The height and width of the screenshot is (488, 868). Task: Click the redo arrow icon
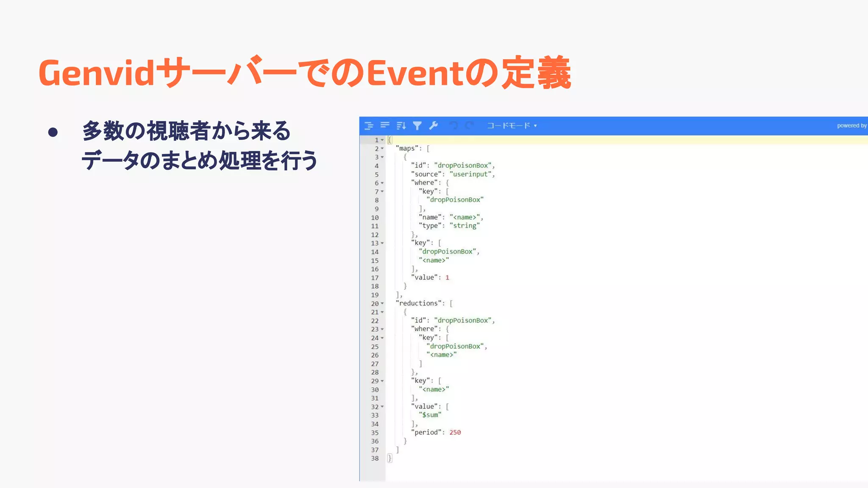coord(470,125)
